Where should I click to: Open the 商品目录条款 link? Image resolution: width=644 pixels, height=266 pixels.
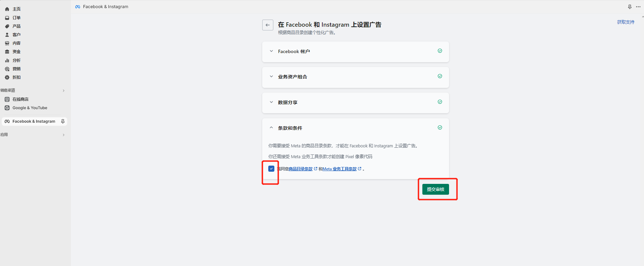(301, 169)
